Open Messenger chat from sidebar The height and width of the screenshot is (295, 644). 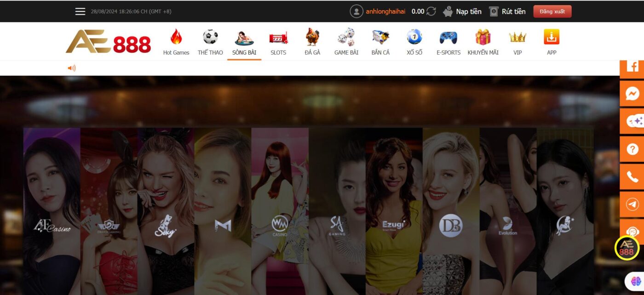(632, 94)
